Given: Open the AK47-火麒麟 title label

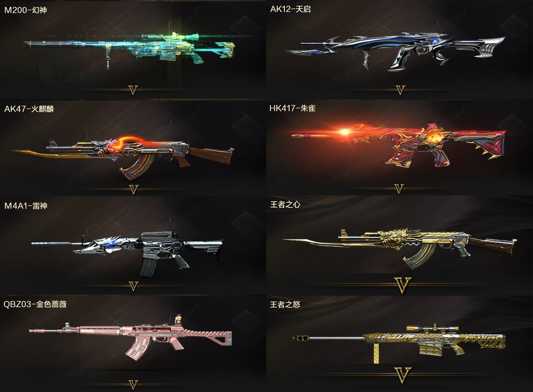Looking at the screenshot, I should [29, 108].
